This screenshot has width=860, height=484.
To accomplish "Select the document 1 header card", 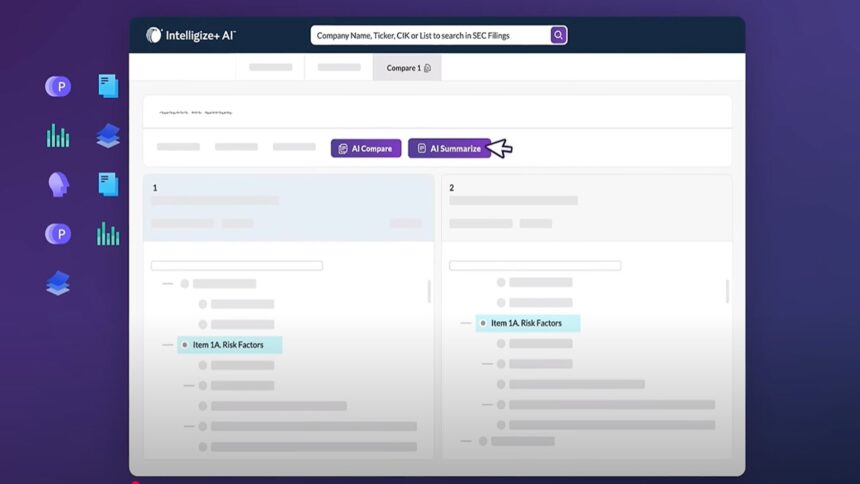I will point(288,208).
